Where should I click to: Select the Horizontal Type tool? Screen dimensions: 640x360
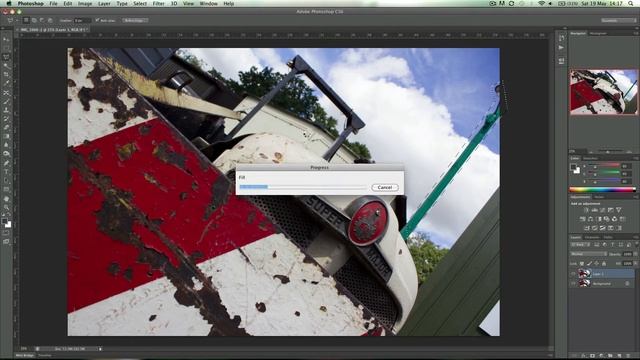(x=6, y=172)
